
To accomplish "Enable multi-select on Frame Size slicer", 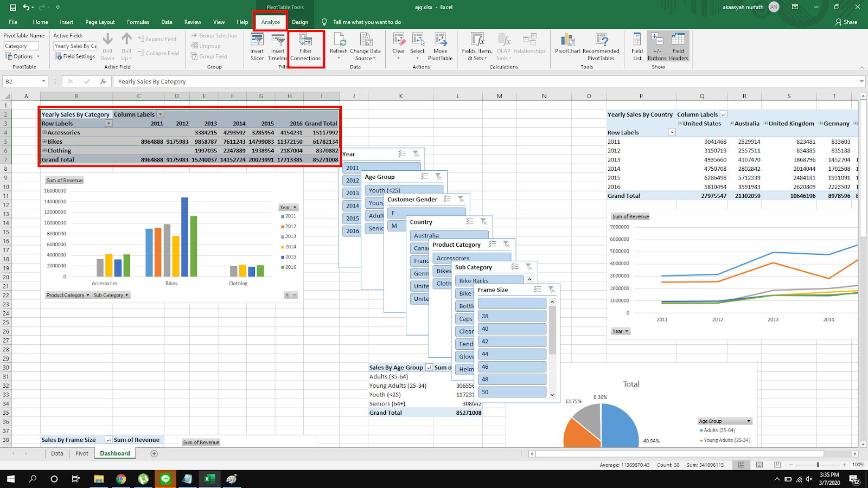I will [537, 290].
